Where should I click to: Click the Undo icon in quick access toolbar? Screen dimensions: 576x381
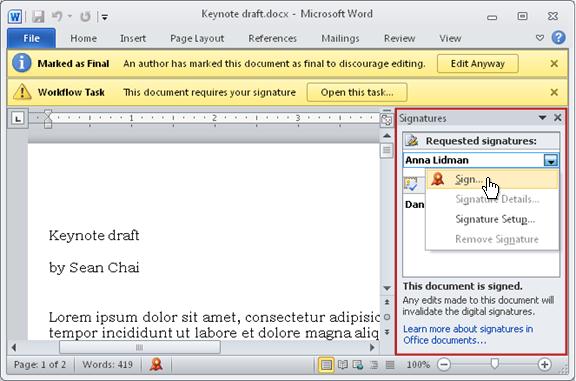pyautogui.click(x=57, y=17)
